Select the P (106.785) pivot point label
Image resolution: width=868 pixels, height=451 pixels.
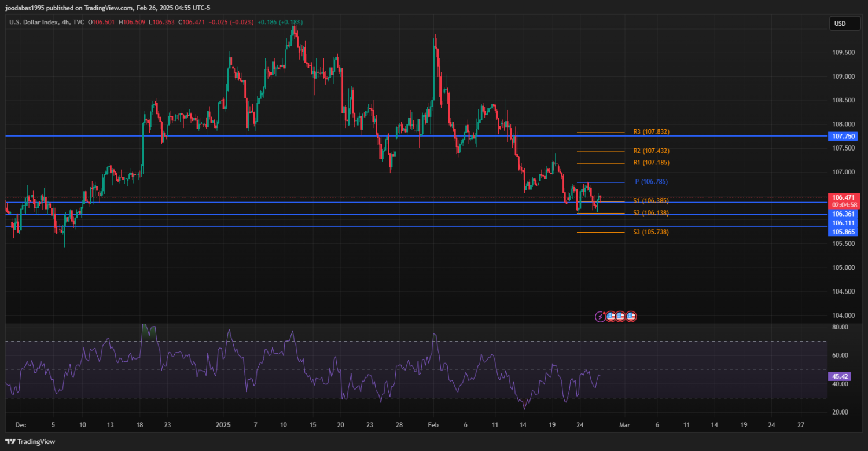click(x=652, y=182)
